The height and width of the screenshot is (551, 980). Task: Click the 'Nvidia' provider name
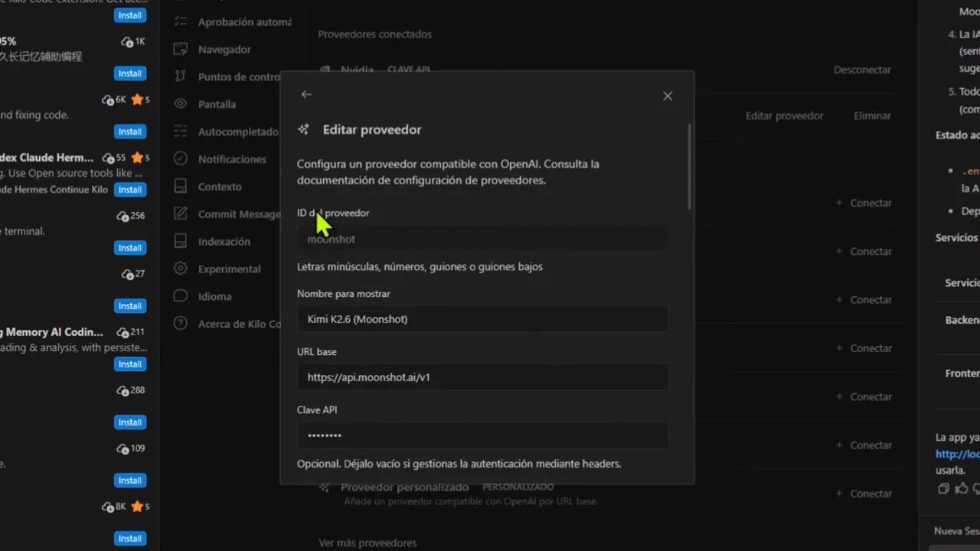coord(357,70)
